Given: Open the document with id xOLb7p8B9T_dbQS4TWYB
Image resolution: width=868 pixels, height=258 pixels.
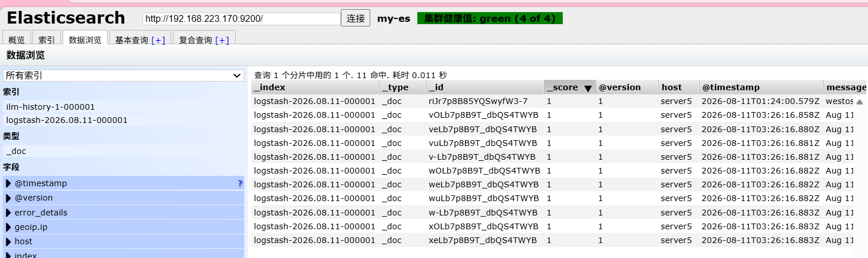Looking at the screenshot, I should coord(483,226).
